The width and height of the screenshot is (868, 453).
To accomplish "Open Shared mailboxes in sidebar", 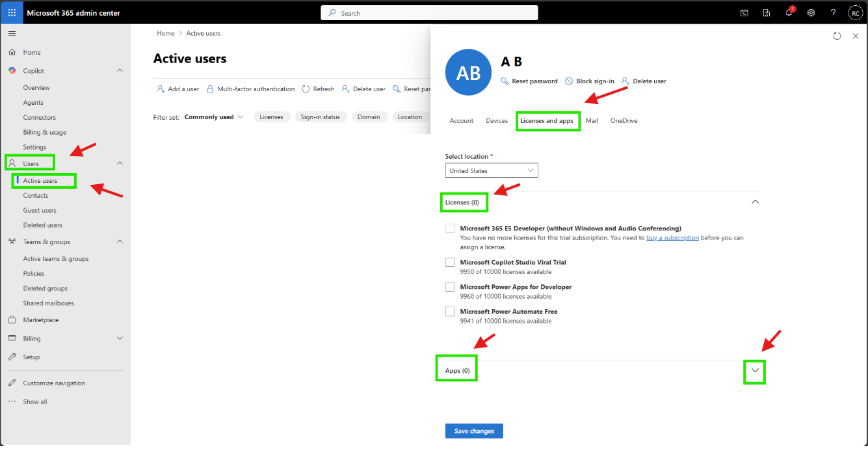I will pos(49,303).
